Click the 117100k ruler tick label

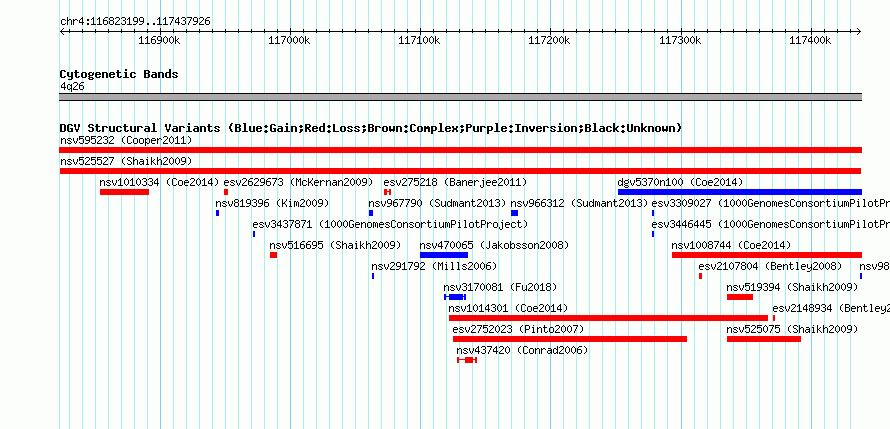(x=419, y=40)
